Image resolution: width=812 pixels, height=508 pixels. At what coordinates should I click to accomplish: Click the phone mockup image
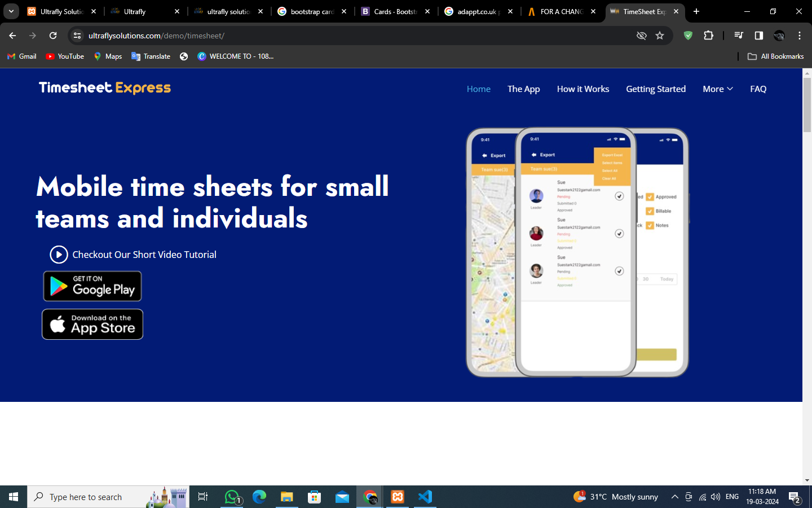(x=577, y=252)
